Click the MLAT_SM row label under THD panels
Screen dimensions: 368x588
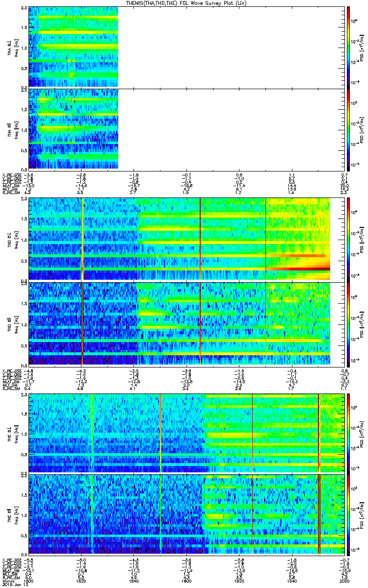10,381
